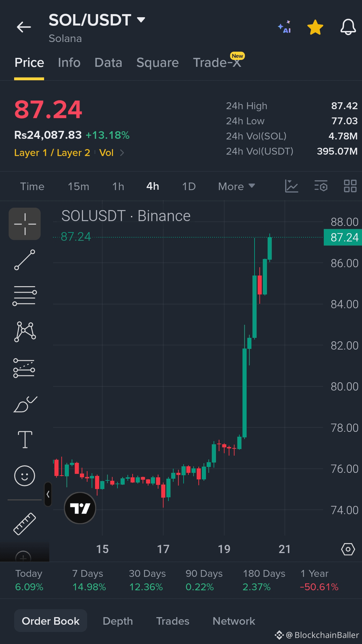Open the chart indicators line icon
This screenshot has width=362, height=644.
tap(291, 186)
